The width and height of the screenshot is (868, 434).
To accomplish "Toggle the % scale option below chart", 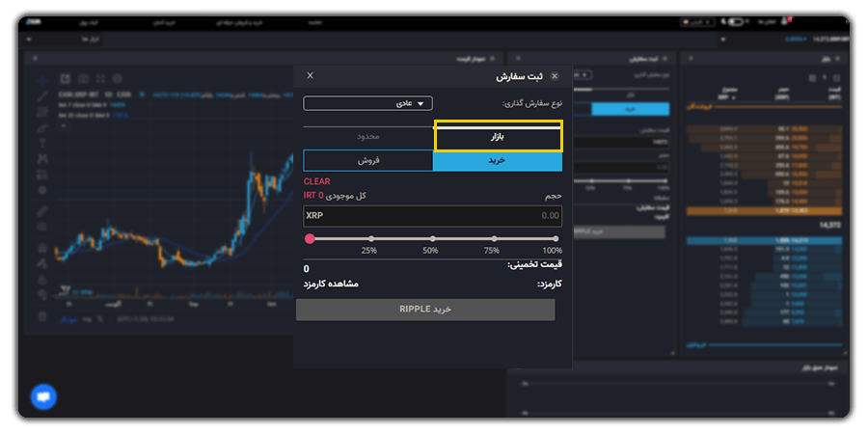I will tap(100, 319).
